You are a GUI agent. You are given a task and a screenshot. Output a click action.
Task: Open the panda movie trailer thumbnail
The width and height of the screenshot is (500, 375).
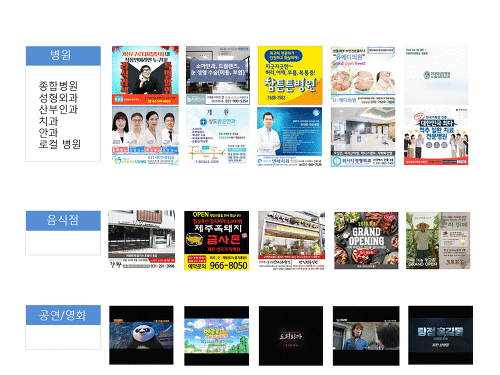tap(141, 335)
